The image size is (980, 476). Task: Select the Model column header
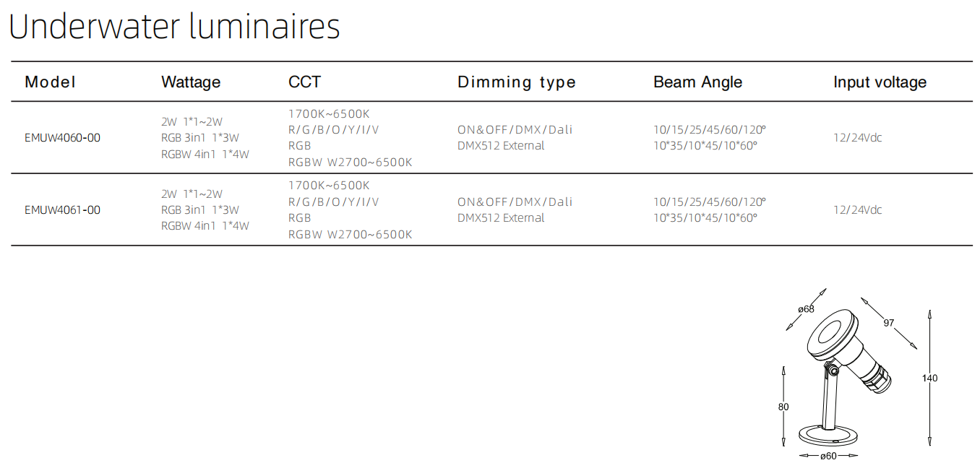pyautogui.click(x=50, y=82)
